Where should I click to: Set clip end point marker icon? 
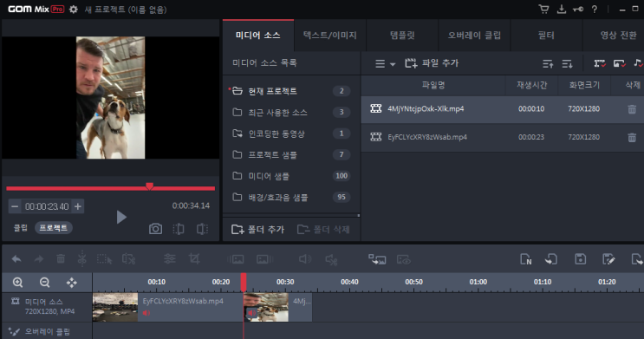[202, 229]
